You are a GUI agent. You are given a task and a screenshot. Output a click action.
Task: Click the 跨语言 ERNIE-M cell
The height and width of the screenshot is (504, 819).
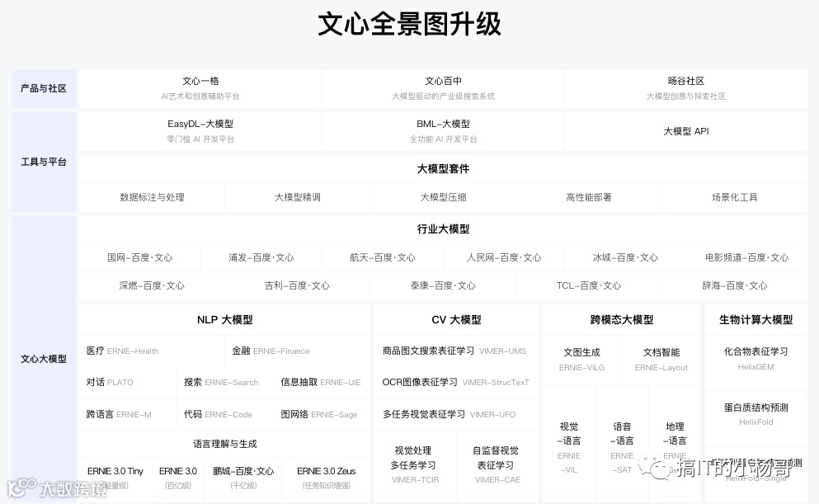[x=128, y=414]
